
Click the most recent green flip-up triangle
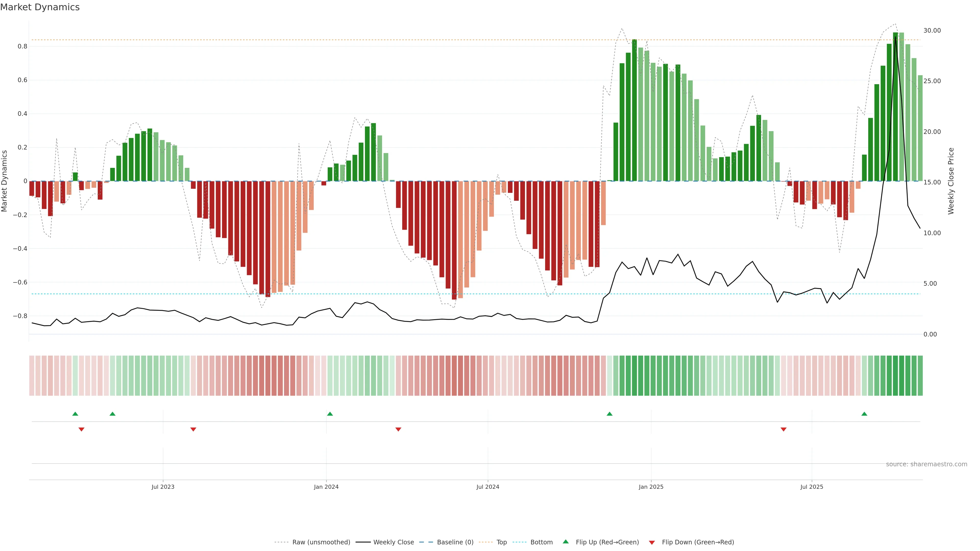click(x=864, y=414)
